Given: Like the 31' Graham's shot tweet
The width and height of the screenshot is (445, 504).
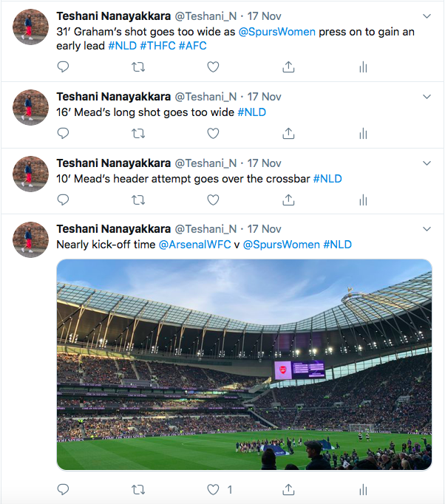Looking at the screenshot, I should coord(213,67).
